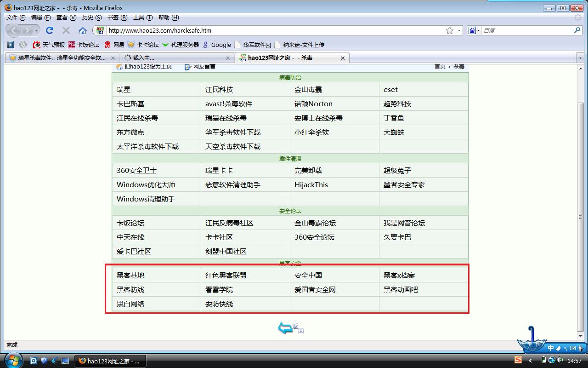Image resolution: width=588 pixels, height=368 pixels.
Task: Open 代理服务器 bookmark
Action: [181, 45]
